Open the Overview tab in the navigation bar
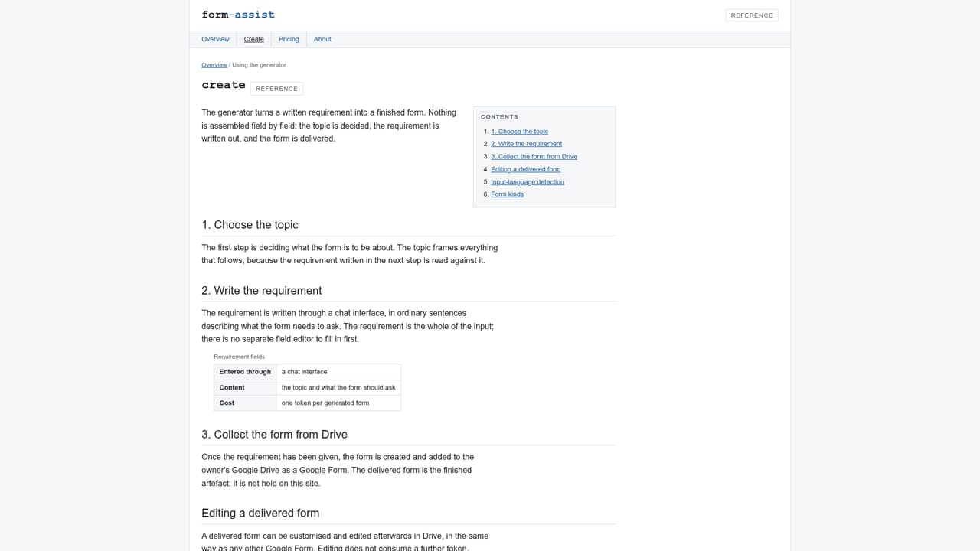Viewport: 980px width, 551px height. (x=215, y=39)
